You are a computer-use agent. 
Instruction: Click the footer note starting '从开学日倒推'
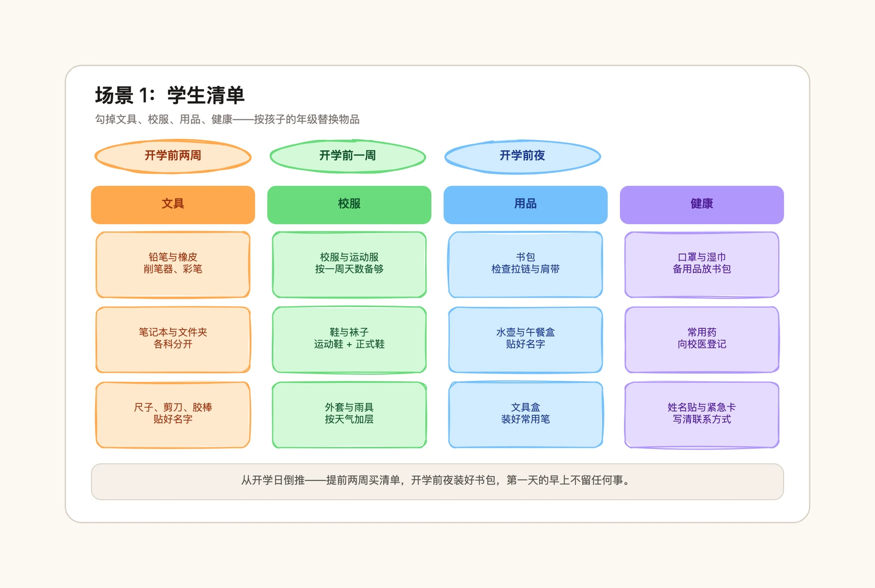pos(437,481)
